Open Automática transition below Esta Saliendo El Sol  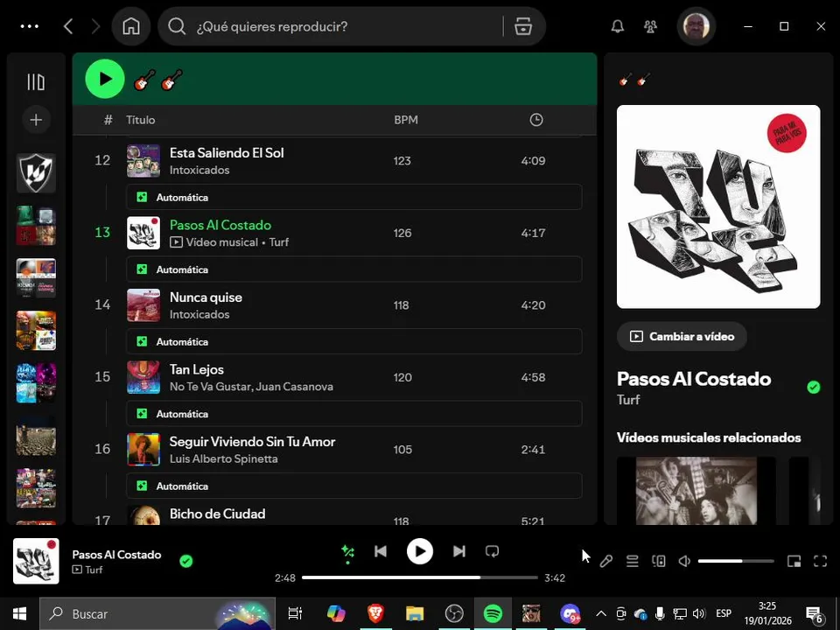point(354,197)
